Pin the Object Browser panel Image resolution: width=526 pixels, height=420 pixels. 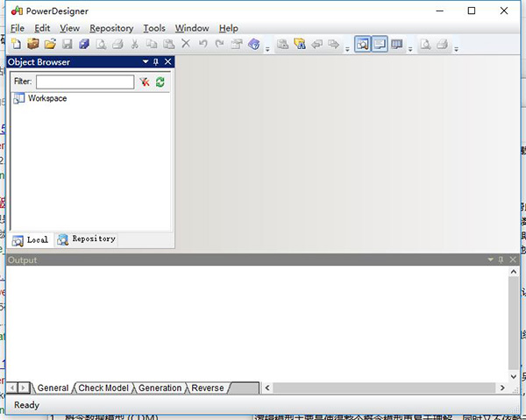pos(156,61)
